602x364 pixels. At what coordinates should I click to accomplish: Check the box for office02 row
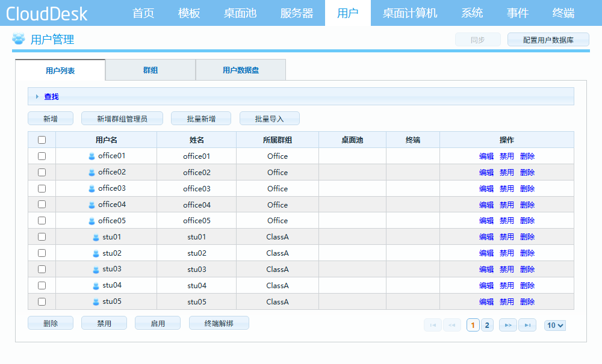[42, 172]
